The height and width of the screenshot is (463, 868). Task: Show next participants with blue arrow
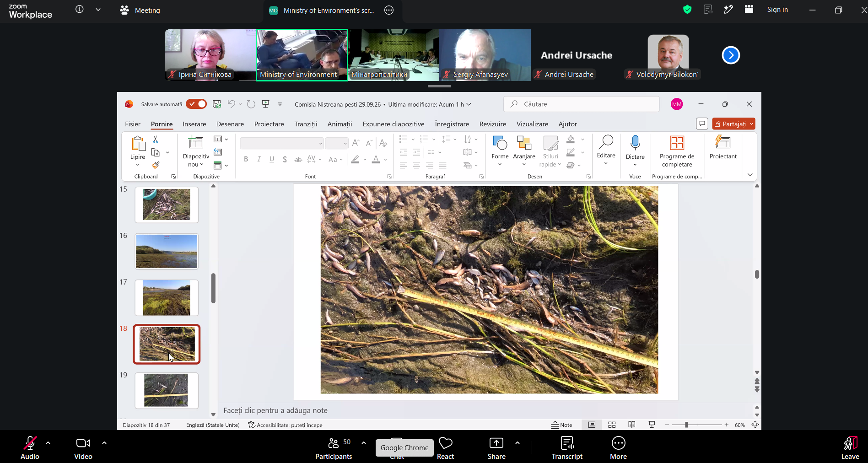731,55
